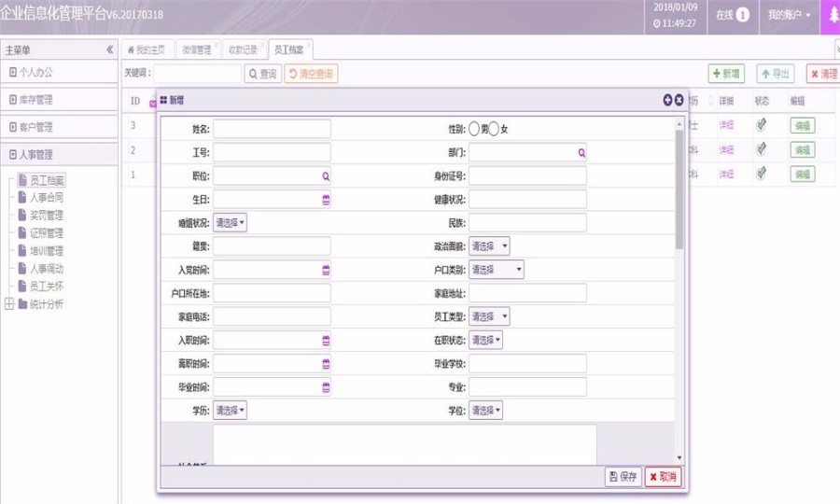The image size is (840, 504).
Task: Click the dialog vertical scrollbar thumb
Action: point(679,189)
